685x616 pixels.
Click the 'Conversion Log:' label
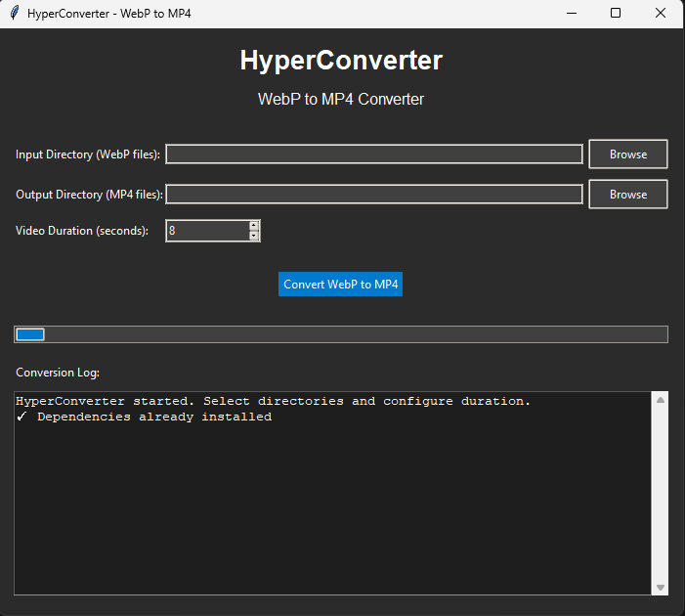coord(58,373)
